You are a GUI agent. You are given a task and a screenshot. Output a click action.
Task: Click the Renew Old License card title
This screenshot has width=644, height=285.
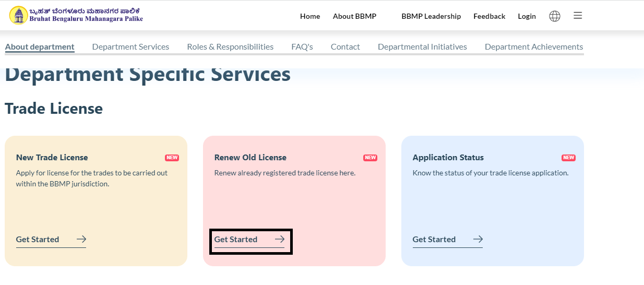[251, 157]
